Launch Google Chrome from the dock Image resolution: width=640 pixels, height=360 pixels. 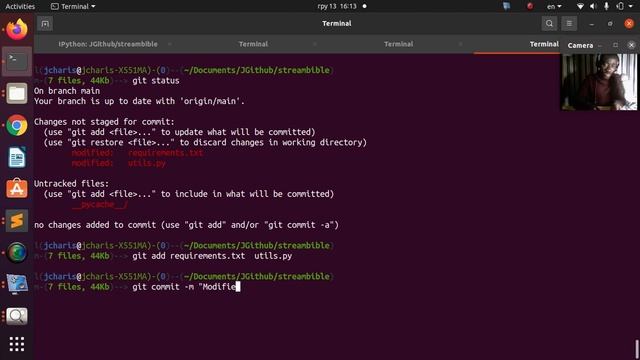click(x=17, y=125)
